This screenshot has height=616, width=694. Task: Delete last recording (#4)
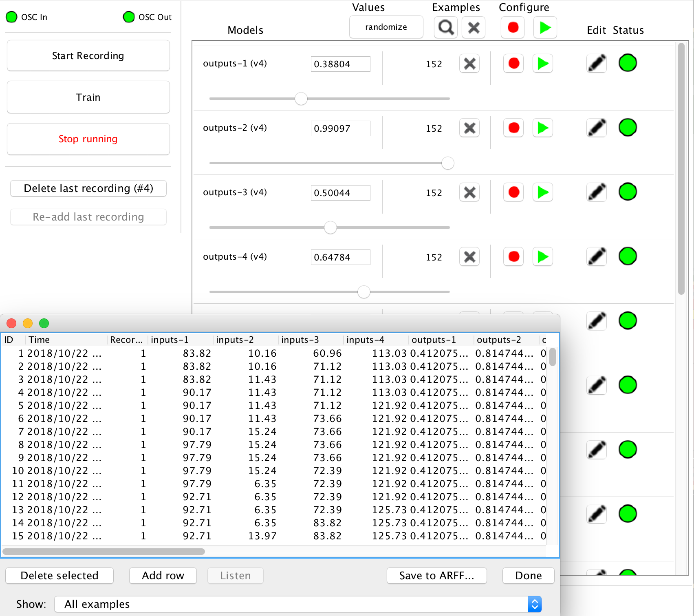(x=88, y=188)
